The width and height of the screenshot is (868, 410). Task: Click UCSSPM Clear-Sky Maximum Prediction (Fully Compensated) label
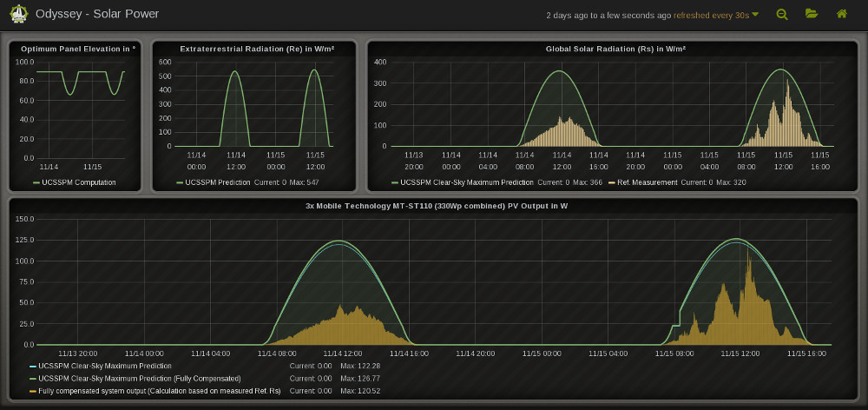[x=140, y=379]
